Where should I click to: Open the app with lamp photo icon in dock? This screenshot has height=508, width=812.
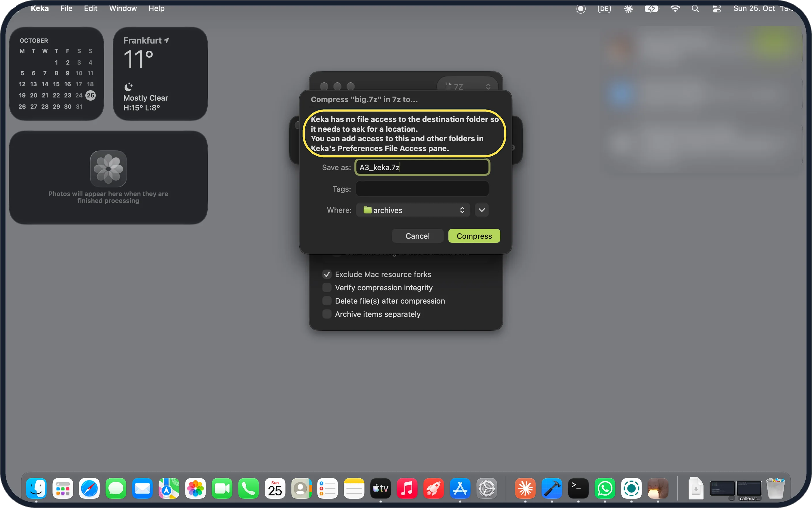point(658,488)
